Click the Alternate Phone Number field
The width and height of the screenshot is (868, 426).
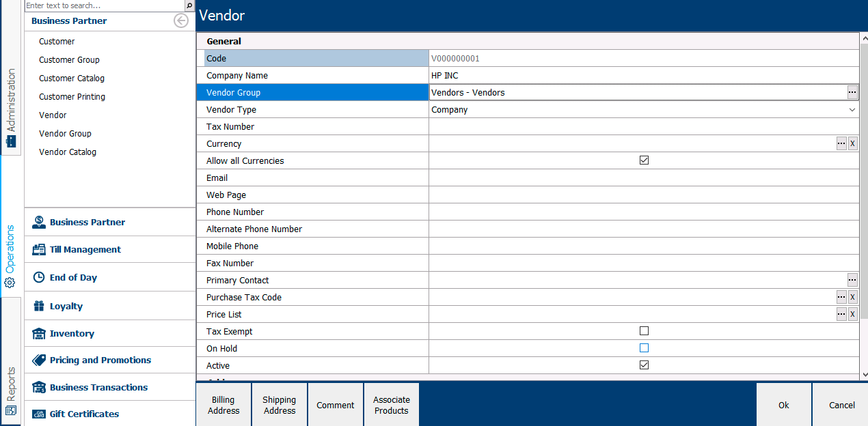(x=644, y=229)
